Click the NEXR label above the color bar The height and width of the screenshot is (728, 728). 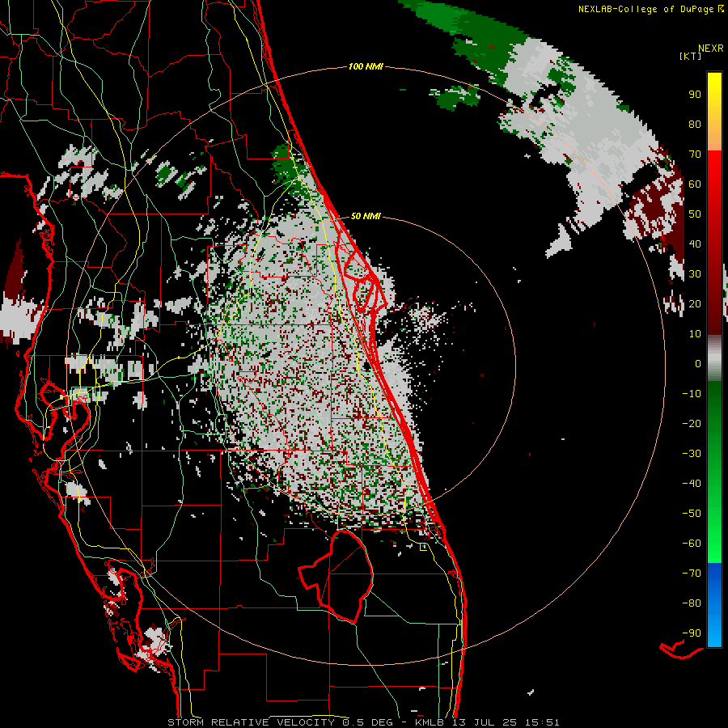click(x=711, y=49)
